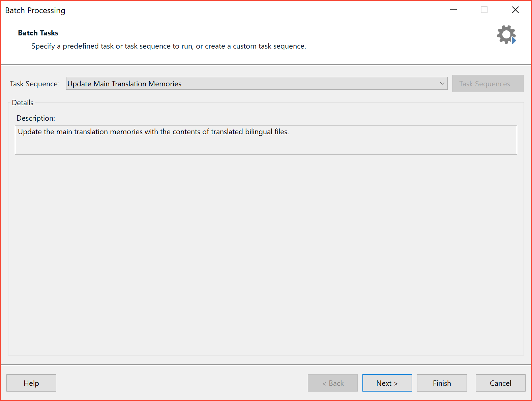Image resolution: width=532 pixels, height=401 pixels.
Task: Open Help for batch processing
Action: 31,383
